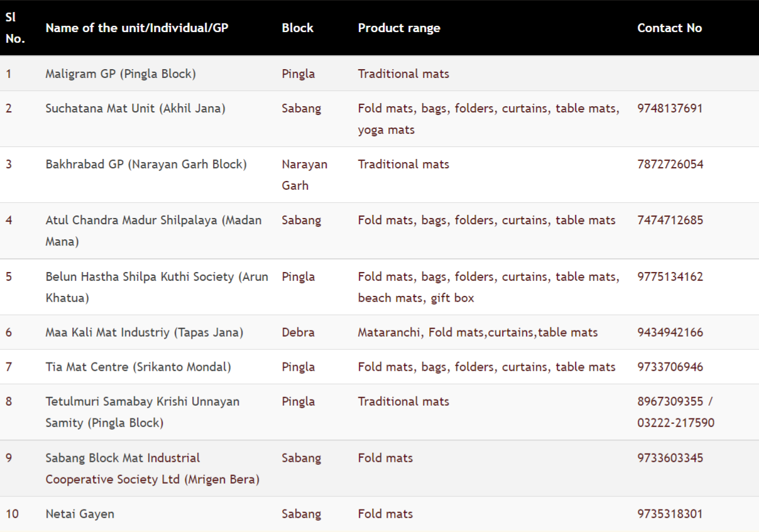Click 'Fold mats' in row 9
This screenshot has height=532, width=759.
[385, 457]
